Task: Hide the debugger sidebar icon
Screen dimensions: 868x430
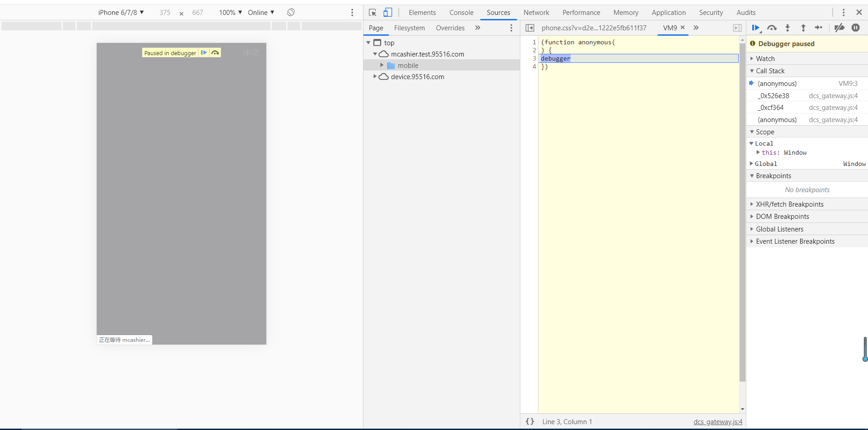Action: pos(737,28)
